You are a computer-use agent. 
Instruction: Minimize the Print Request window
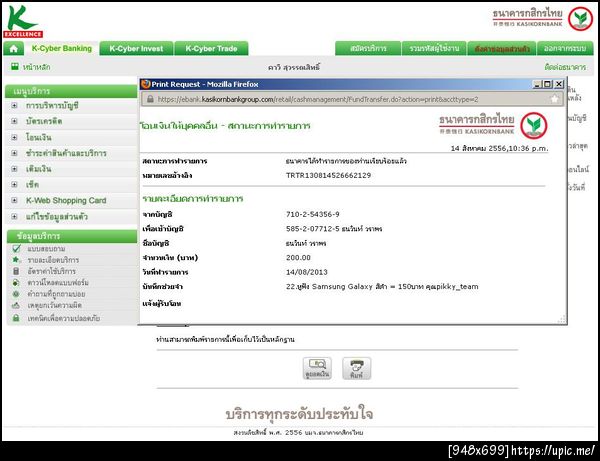pos(537,84)
